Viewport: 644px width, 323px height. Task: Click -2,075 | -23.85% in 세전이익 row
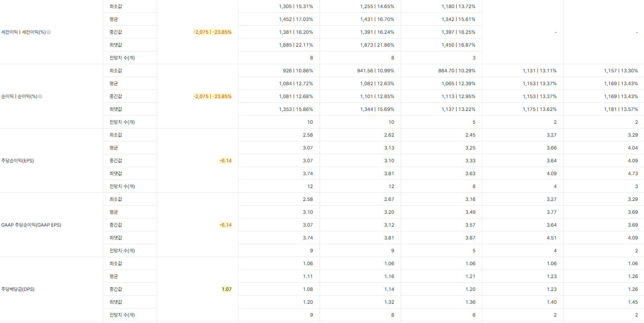212,32
